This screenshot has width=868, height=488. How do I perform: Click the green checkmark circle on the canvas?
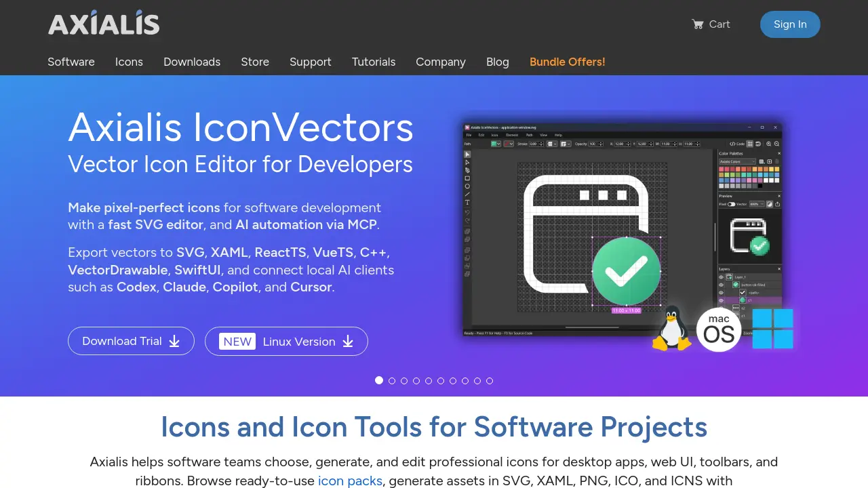(x=626, y=271)
